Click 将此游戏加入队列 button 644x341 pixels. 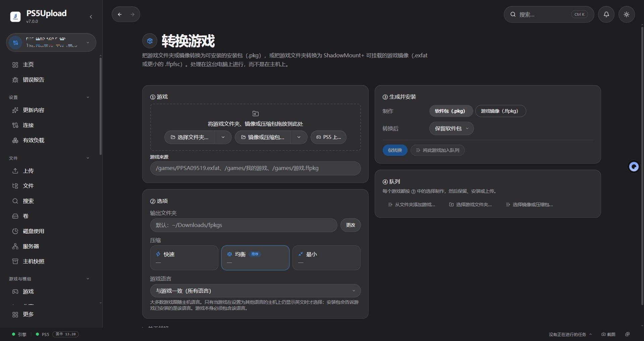(438, 150)
